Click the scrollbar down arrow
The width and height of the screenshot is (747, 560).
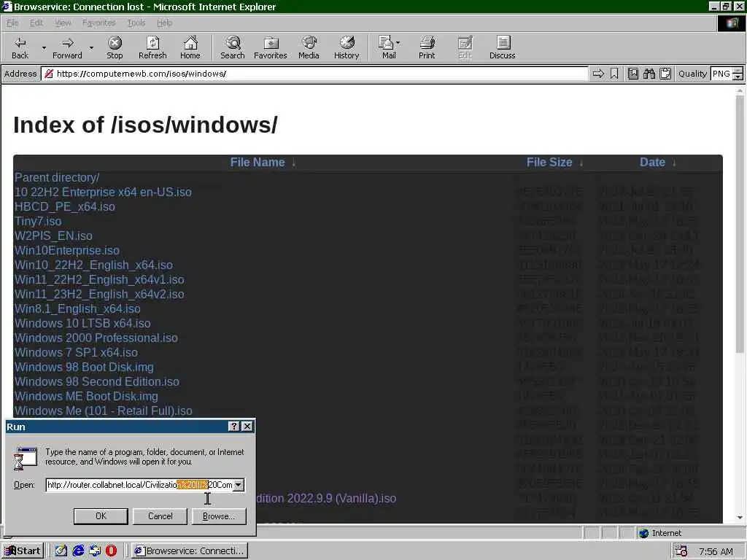click(740, 518)
